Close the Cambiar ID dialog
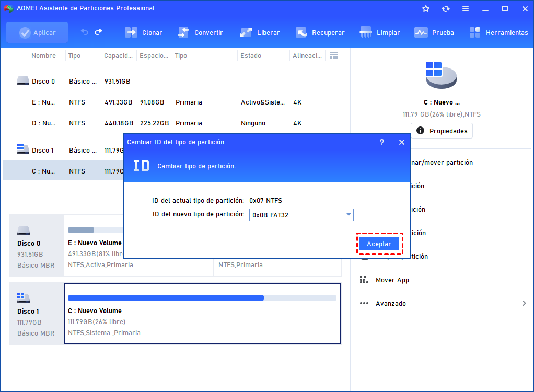 pos(402,142)
